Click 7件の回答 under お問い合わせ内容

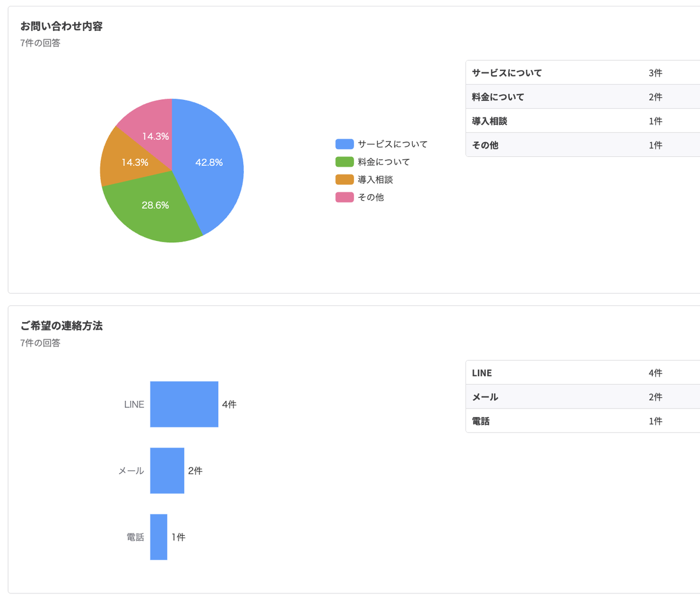(x=40, y=43)
